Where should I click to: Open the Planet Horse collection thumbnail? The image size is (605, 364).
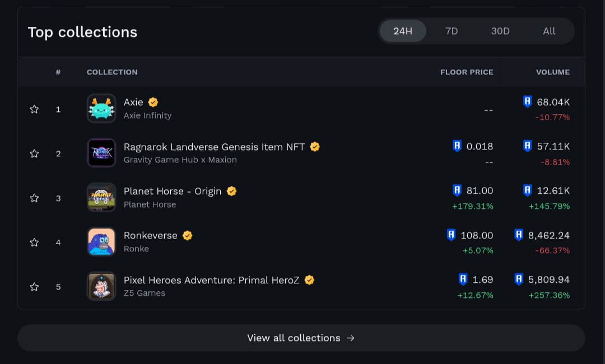tap(101, 198)
